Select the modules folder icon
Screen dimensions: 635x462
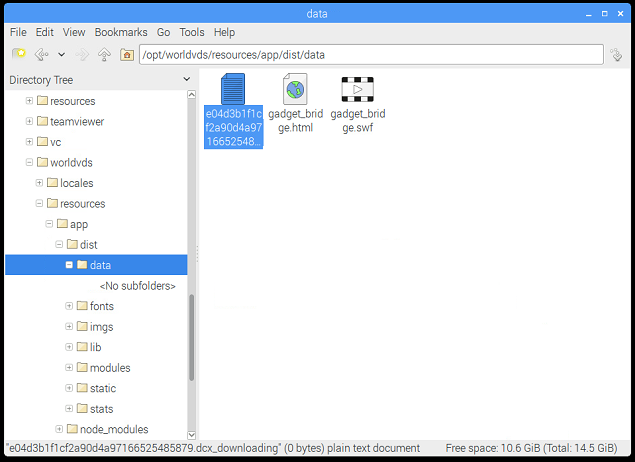[x=82, y=367]
